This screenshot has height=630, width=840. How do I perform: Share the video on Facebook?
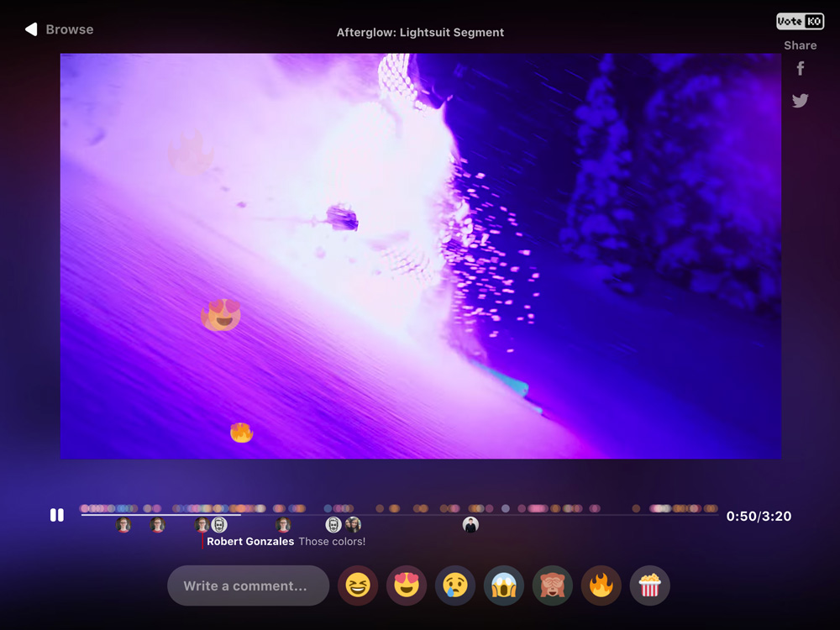[x=801, y=69]
